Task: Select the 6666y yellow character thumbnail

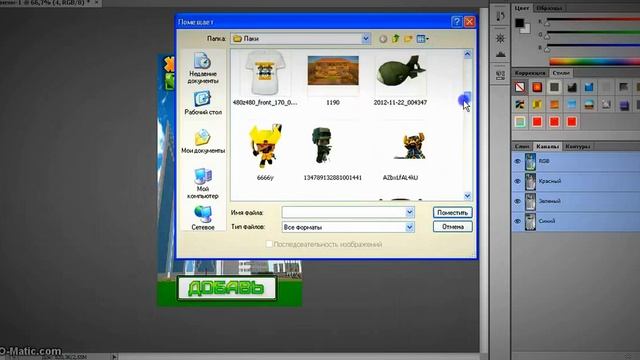Action: pyautogui.click(x=265, y=146)
